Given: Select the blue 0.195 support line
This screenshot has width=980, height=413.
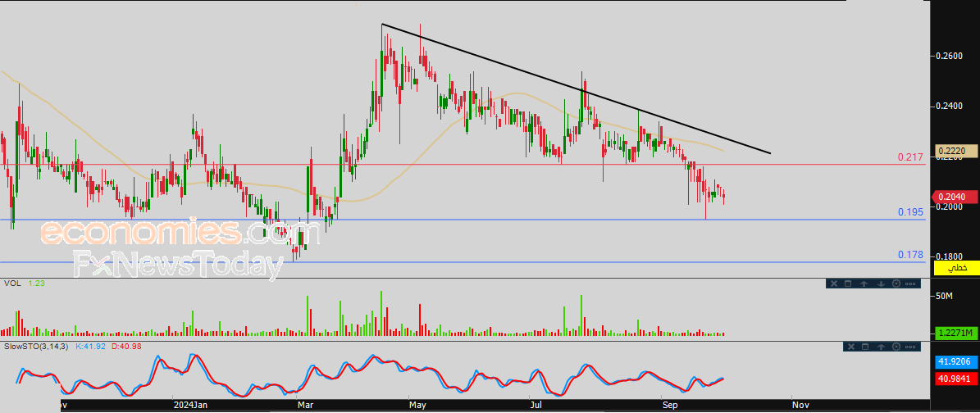Looking at the screenshot, I should click(492, 220).
